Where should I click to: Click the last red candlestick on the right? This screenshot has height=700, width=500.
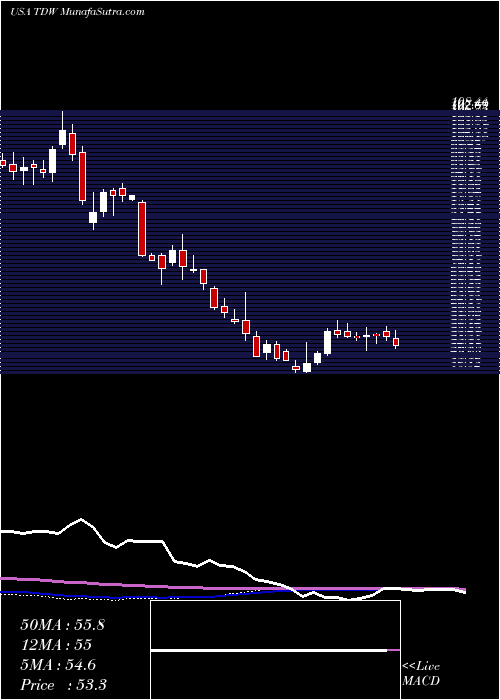(396, 340)
